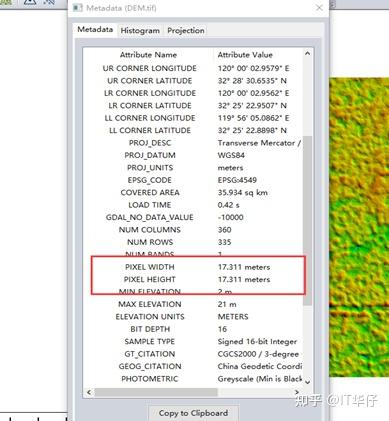Click the left arrow of the horizontal scrollbar
Image resolution: width=389 pixels, height=421 pixels.
click(x=89, y=392)
